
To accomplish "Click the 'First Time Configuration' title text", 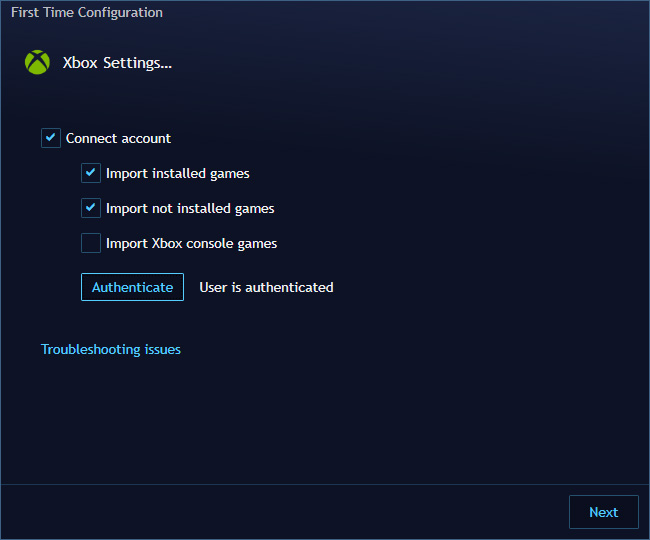I will pos(87,12).
